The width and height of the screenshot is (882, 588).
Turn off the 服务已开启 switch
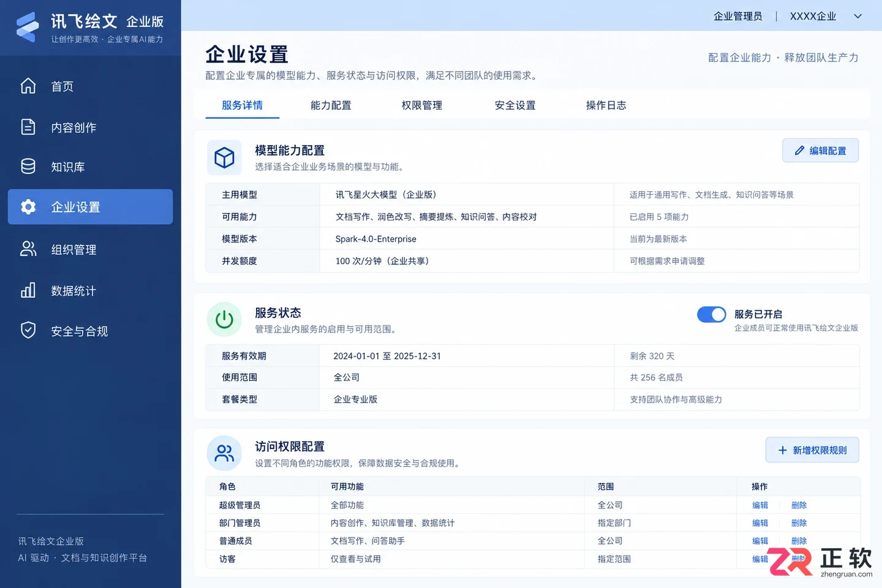[x=712, y=314]
